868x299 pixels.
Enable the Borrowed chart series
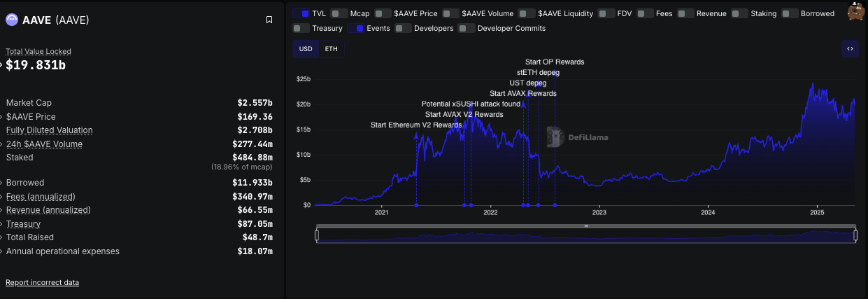coord(790,13)
